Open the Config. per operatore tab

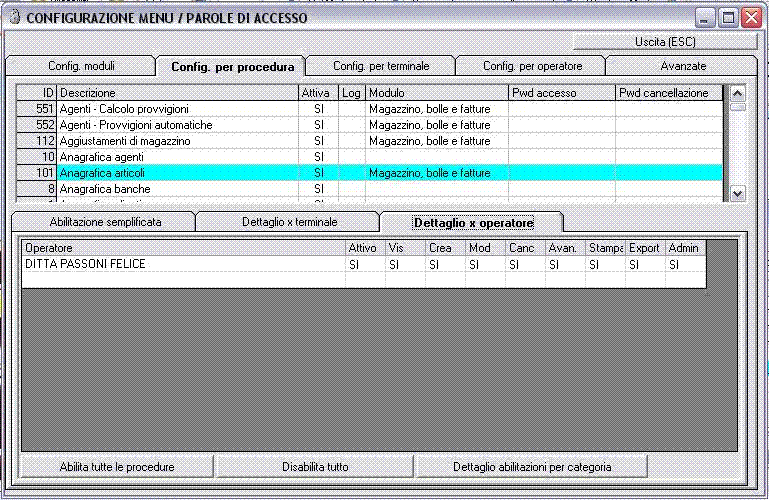(x=532, y=66)
